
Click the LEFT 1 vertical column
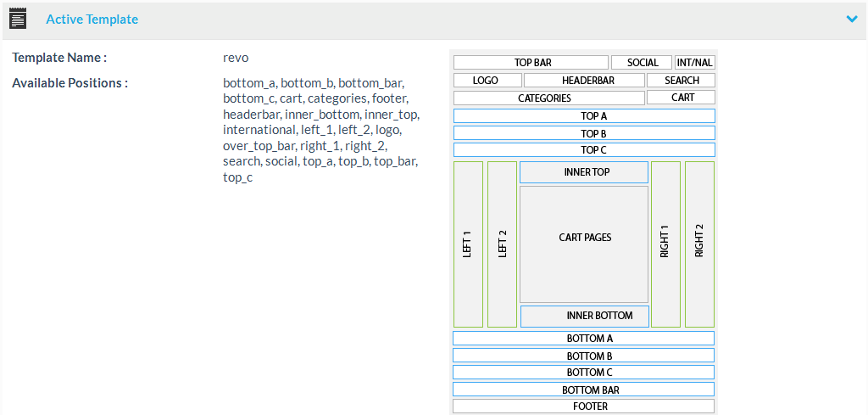coord(468,244)
